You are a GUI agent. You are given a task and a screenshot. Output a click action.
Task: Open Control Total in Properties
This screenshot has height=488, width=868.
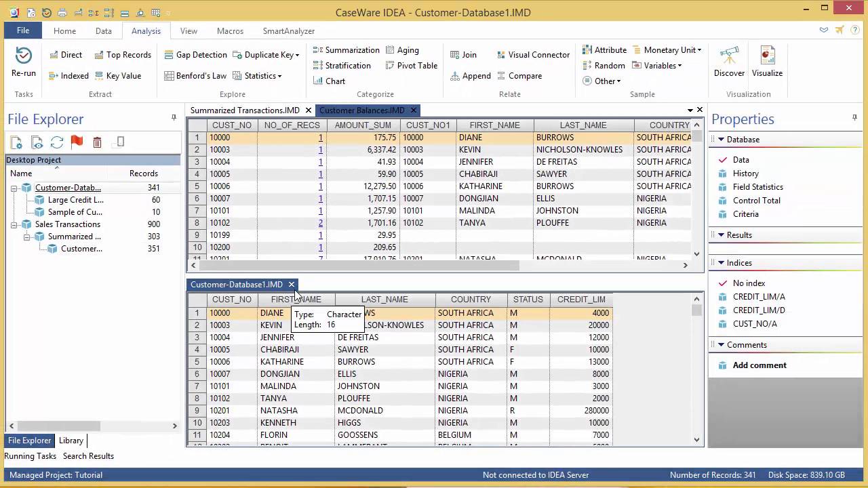coord(757,201)
